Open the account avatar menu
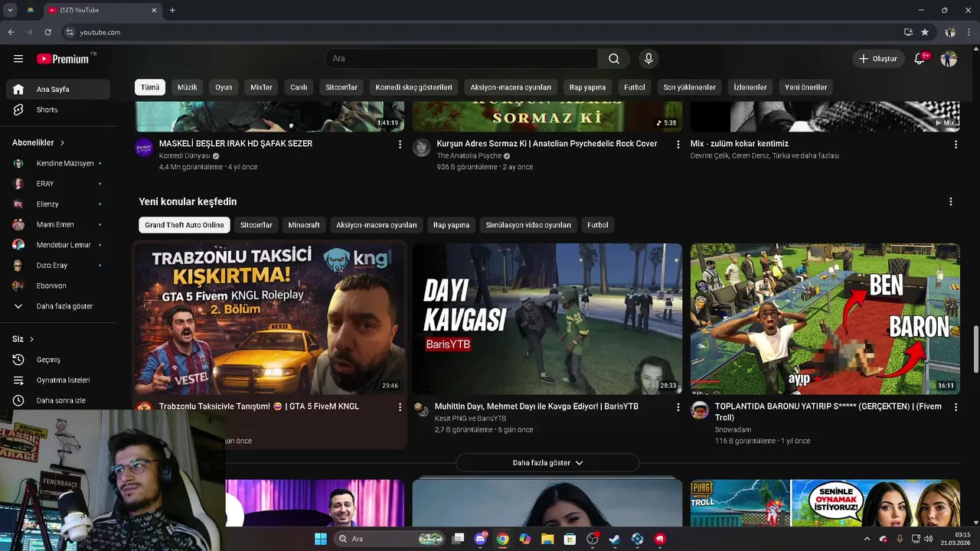 (949, 59)
